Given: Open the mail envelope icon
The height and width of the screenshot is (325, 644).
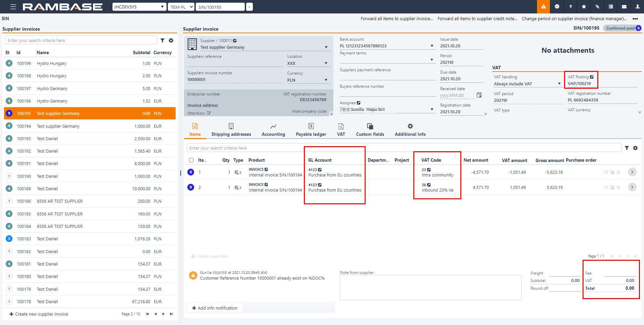Looking at the screenshot, I should tap(624, 7).
